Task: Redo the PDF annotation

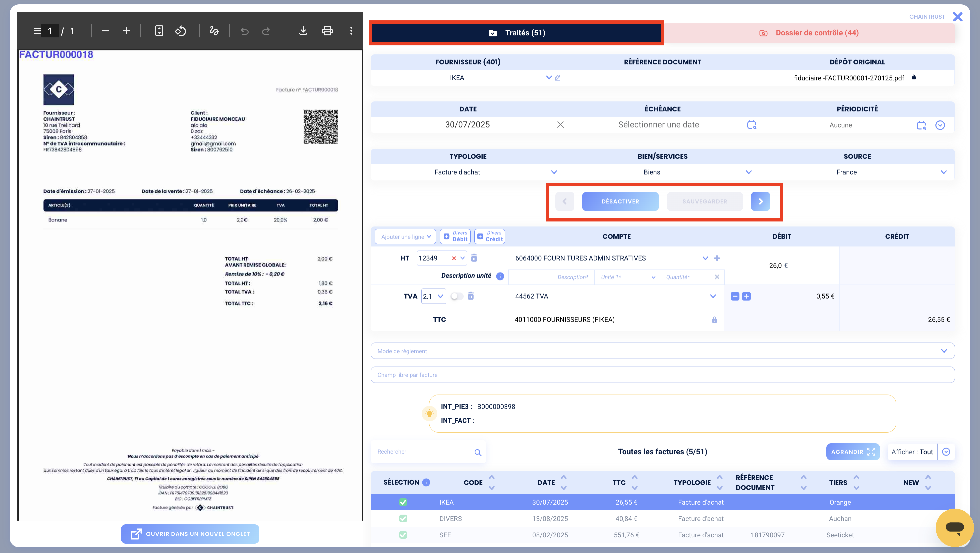Action: point(266,31)
